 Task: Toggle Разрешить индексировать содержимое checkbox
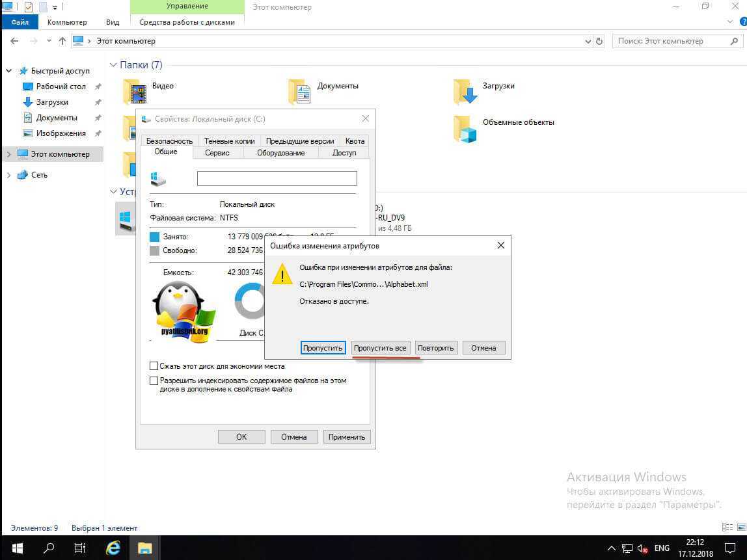(x=154, y=380)
